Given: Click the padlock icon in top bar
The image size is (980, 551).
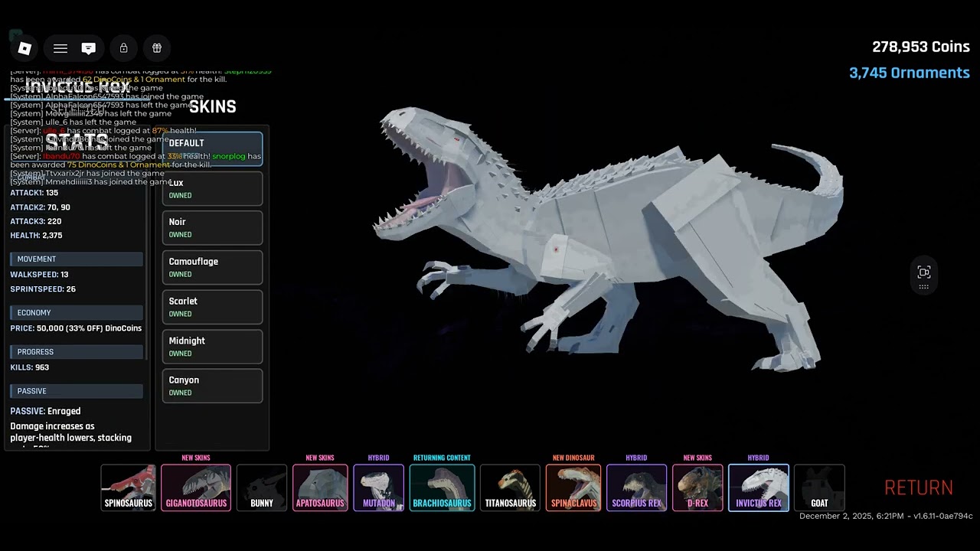Looking at the screenshot, I should coord(123,48).
